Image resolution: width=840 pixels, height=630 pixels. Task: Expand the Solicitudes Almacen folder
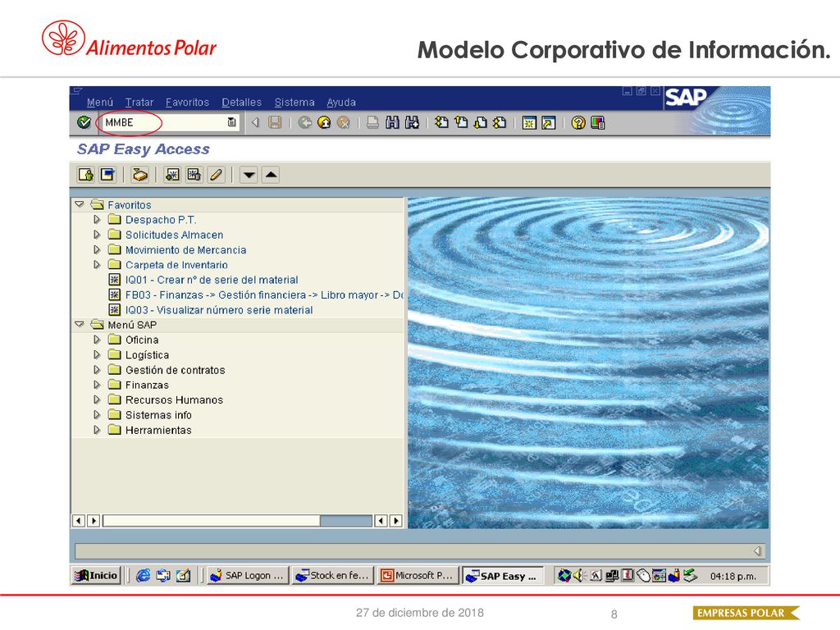pos(97,234)
